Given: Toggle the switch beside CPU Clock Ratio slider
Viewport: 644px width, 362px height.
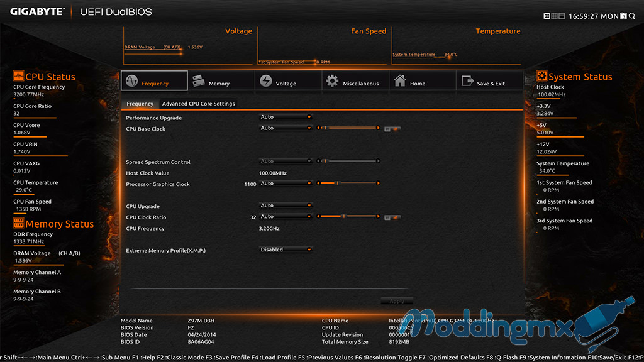Looking at the screenshot, I should coord(392,217).
